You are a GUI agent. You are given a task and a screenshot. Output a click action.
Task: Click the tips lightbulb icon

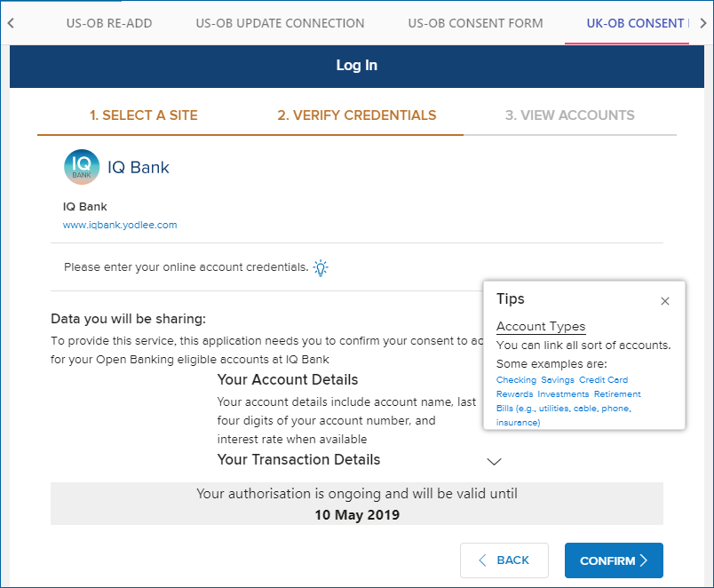tap(321, 268)
